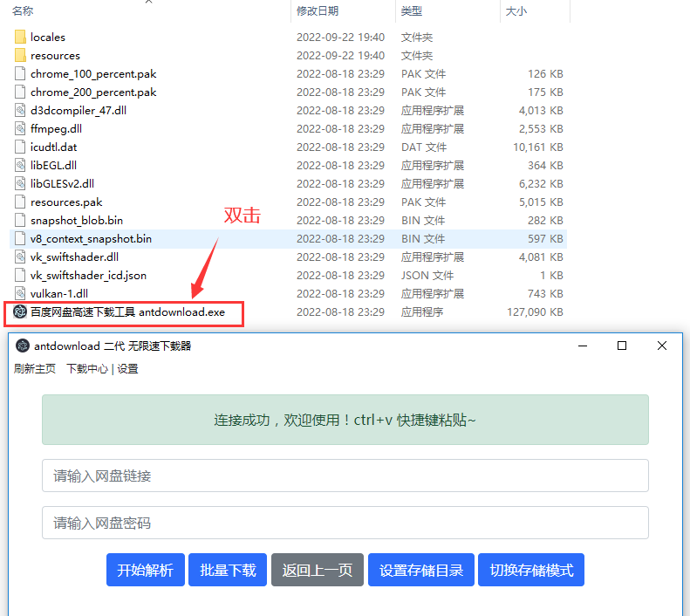The height and width of the screenshot is (616, 690).
Task: Click the snapshot_blob.bin file icon
Action: 20,221
